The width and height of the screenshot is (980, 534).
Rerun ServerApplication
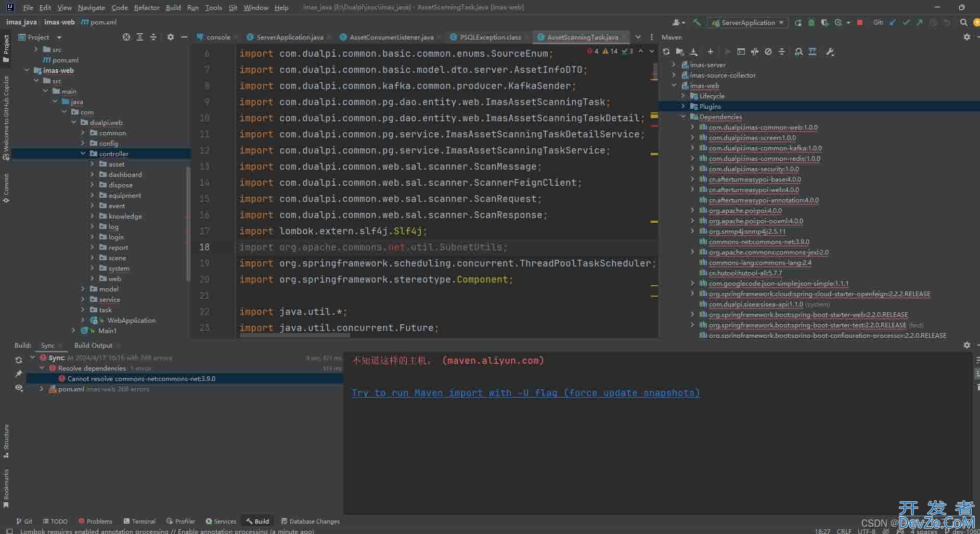pos(798,22)
